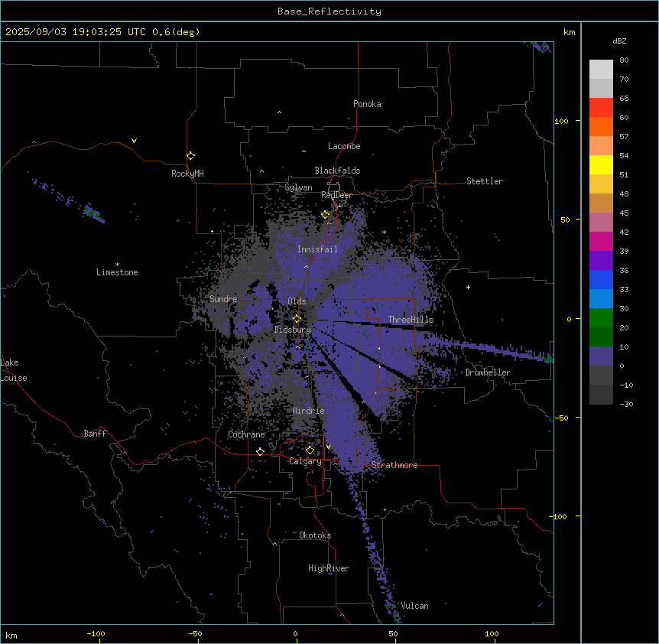Click the RedDeer city label
Viewport: 659px width, 644px height.
[x=336, y=195]
